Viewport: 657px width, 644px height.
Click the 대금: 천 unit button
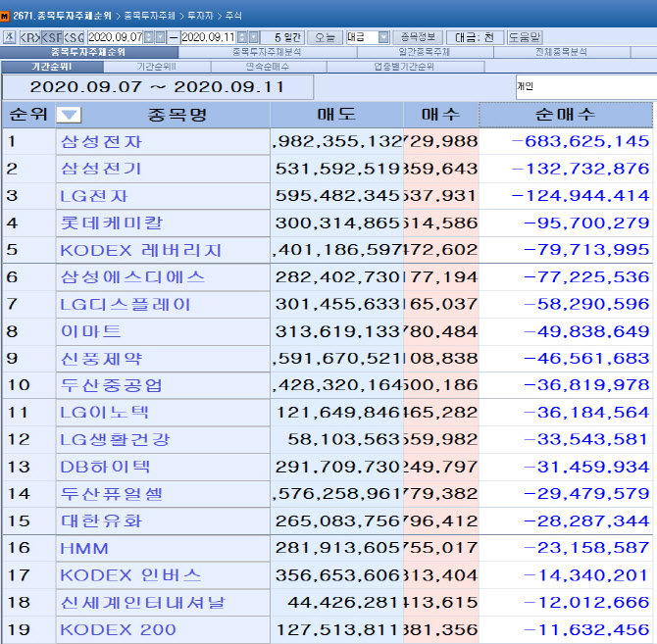pos(475,37)
